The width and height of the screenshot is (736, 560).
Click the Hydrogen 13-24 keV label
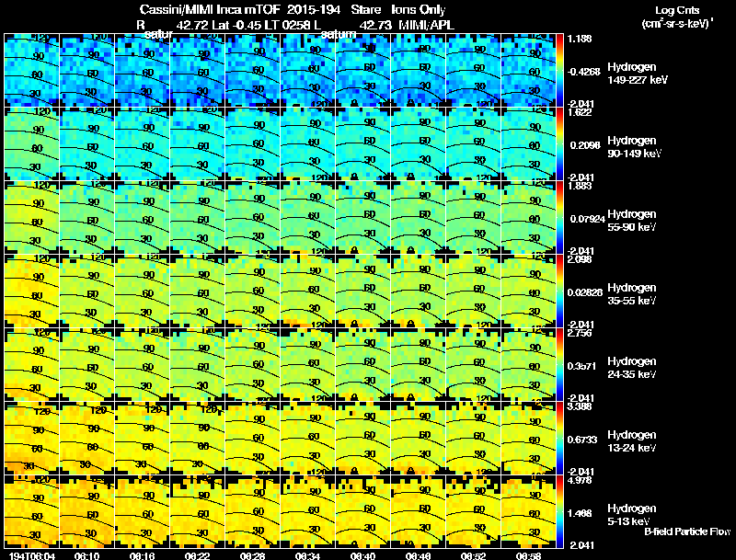tap(632, 441)
